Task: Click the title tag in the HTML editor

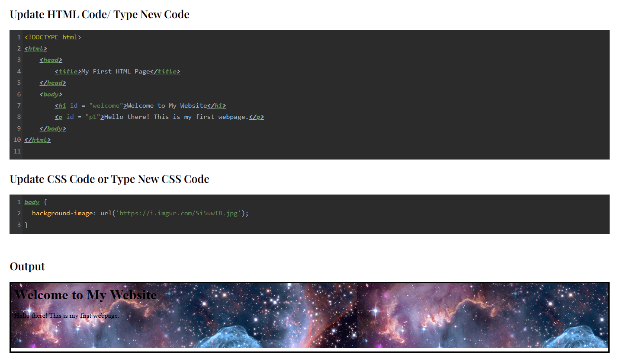Action: [x=67, y=71]
